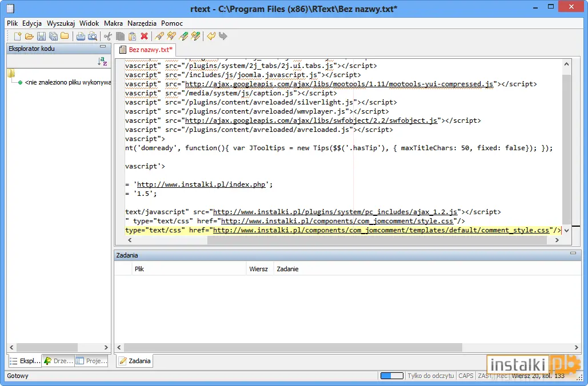Save the file with the floppy icon
588x386 pixels.
click(41, 36)
